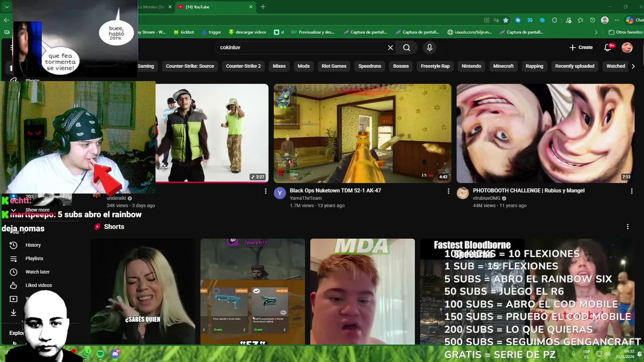Open Discord from the taskbar

point(115,354)
